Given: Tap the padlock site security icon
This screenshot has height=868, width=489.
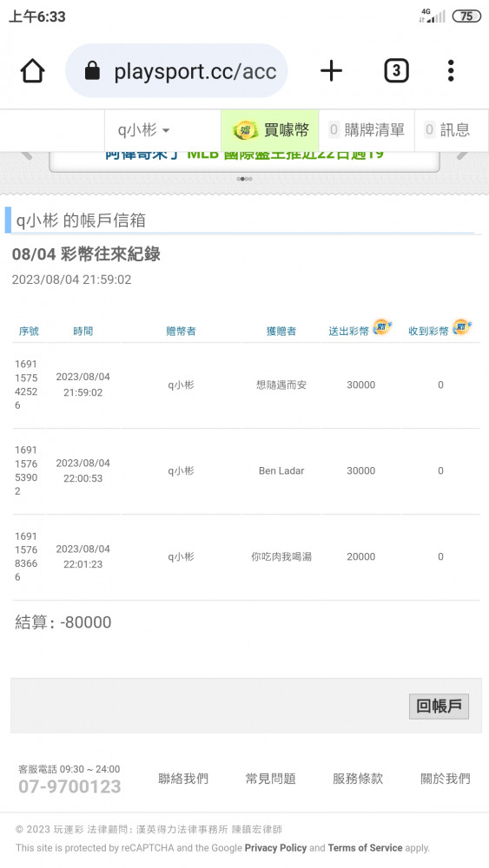Looking at the screenshot, I should click(92, 71).
